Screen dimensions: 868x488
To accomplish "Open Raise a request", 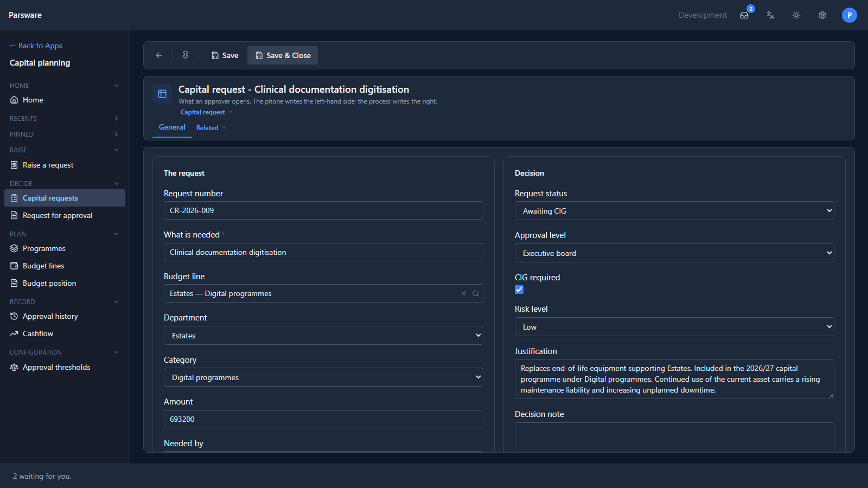I will click(x=65, y=165).
